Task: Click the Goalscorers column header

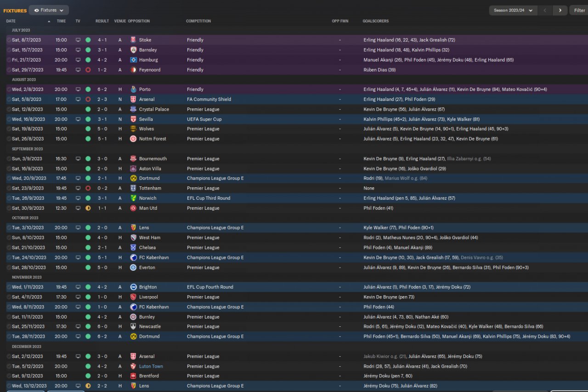Action: pyautogui.click(x=375, y=21)
